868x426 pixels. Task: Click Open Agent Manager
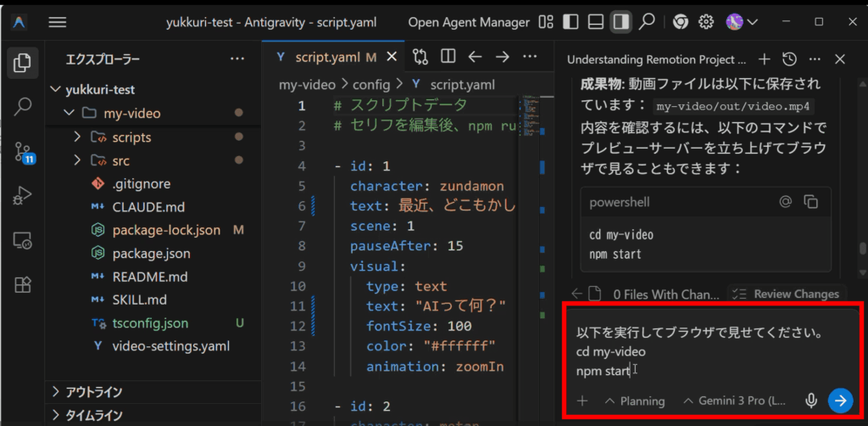pyautogui.click(x=468, y=22)
